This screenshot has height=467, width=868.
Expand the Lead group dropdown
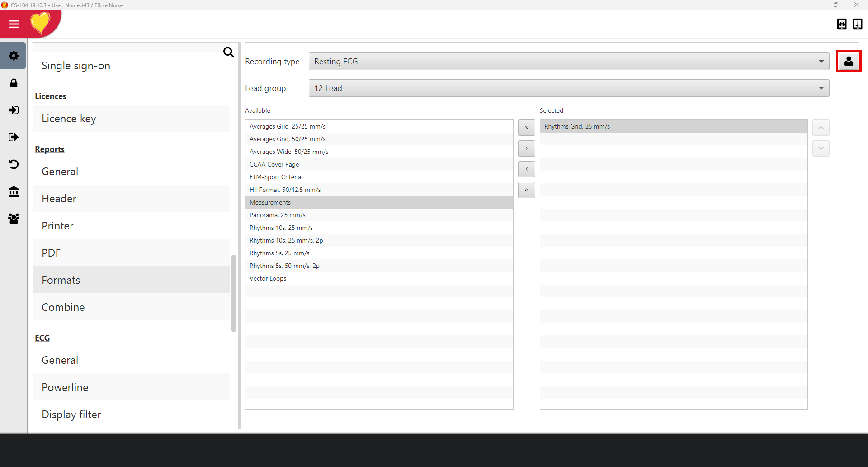pos(569,88)
